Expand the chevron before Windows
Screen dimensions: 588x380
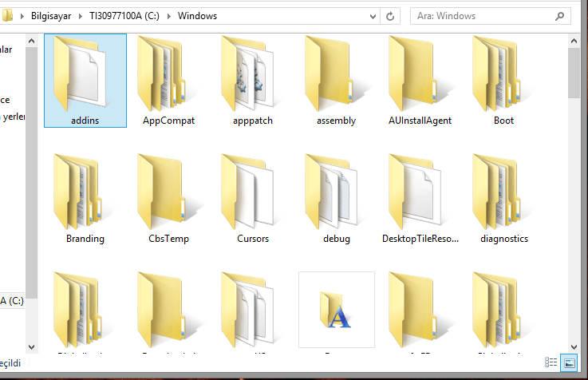point(169,16)
